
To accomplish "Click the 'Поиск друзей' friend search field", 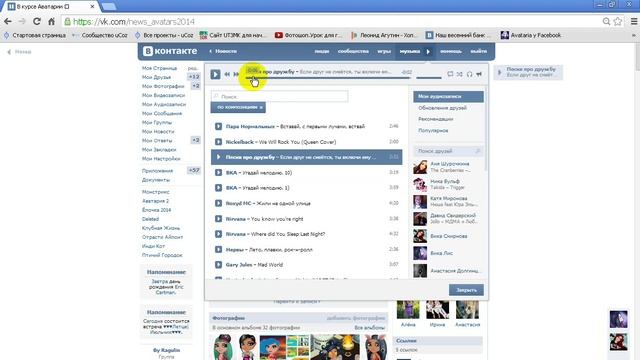I will coord(448,151).
